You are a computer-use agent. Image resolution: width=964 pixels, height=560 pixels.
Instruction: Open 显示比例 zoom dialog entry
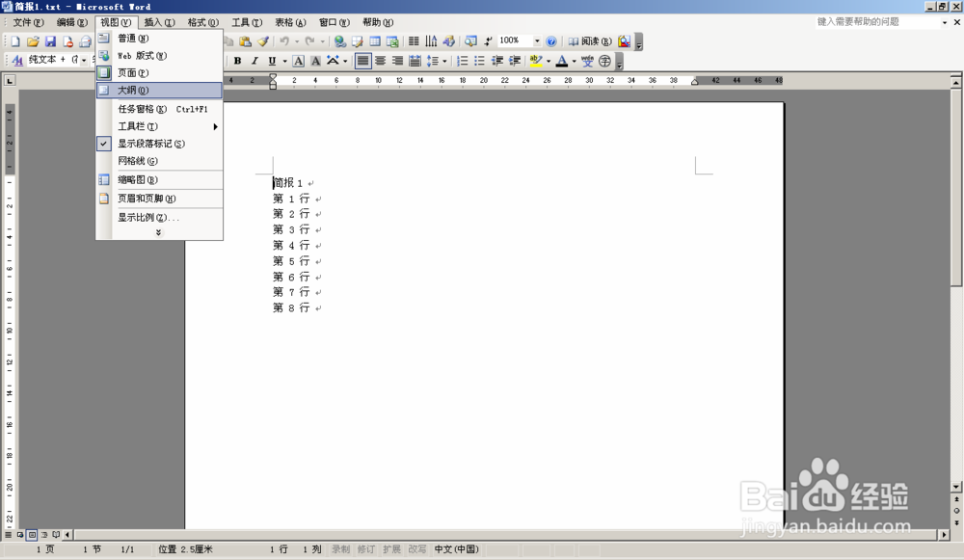[x=159, y=217]
